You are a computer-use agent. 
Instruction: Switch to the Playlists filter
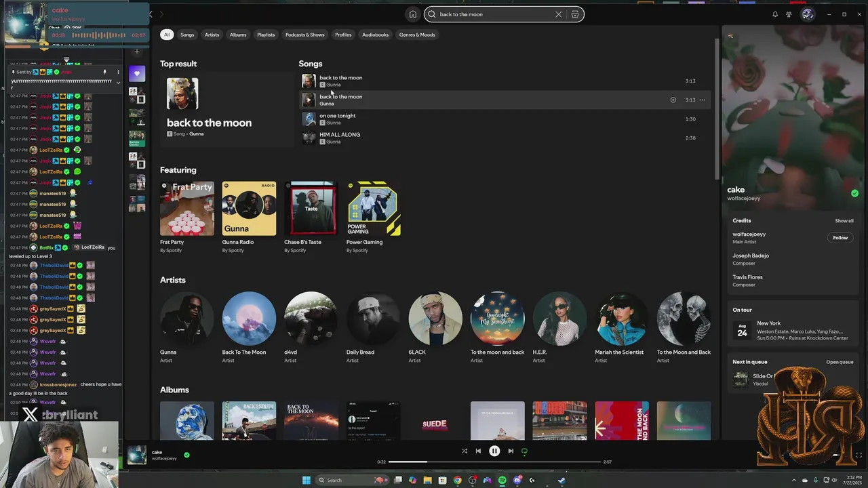266,35
